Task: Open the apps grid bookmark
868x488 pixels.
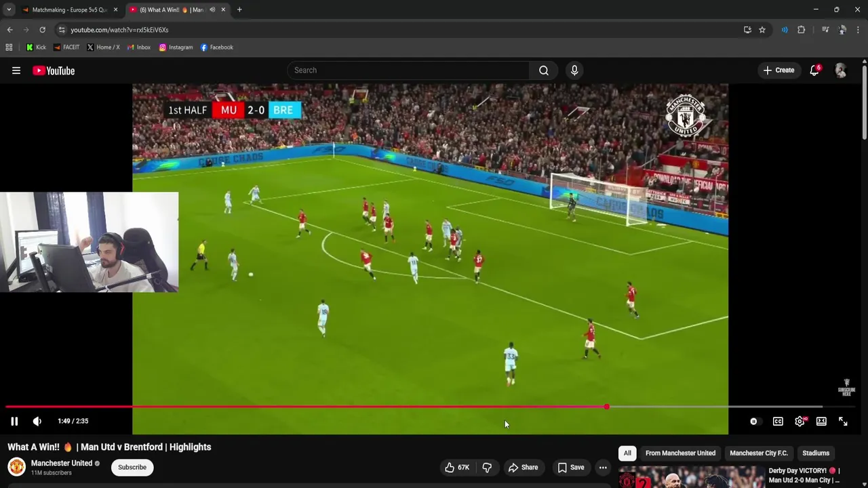Action: (9, 47)
